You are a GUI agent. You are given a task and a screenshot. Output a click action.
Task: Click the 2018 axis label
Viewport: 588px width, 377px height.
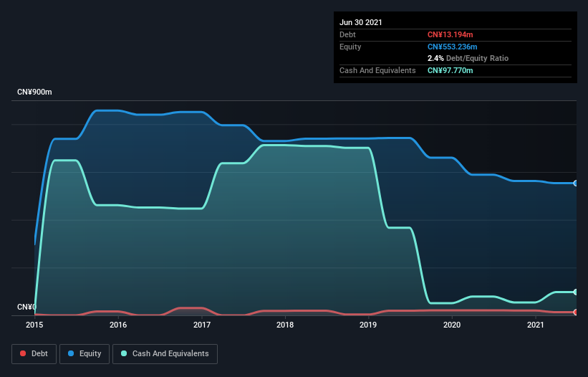[x=285, y=325]
